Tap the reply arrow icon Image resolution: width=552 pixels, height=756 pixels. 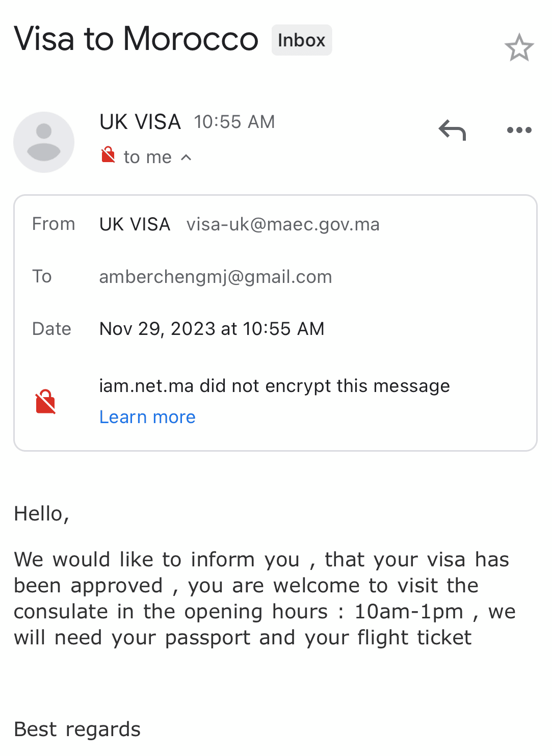[x=452, y=130]
